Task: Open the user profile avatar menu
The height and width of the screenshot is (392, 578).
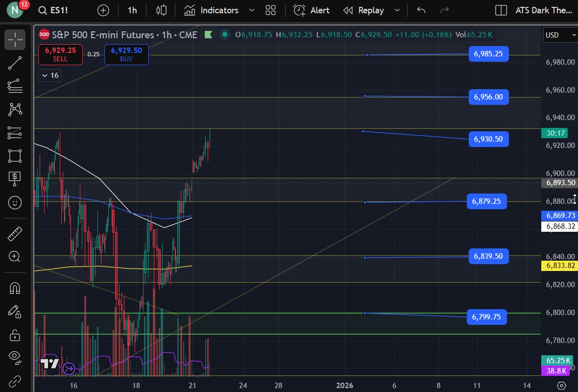Action: (x=15, y=10)
